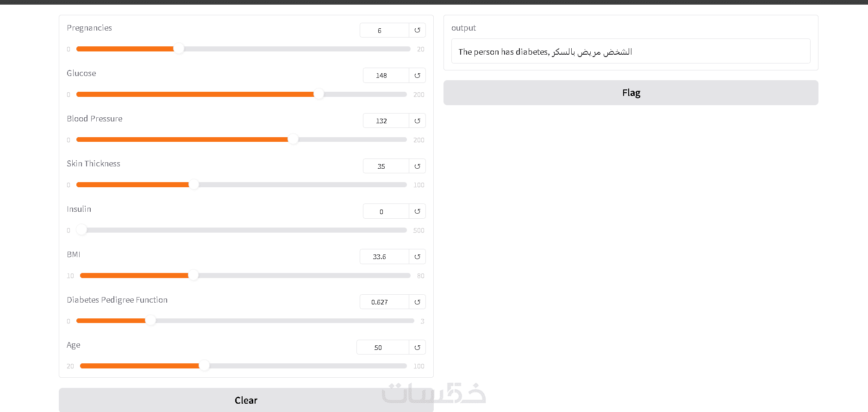868x412 pixels.
Task: Reset the Pregnancies value icon
Action: [417, 30]
